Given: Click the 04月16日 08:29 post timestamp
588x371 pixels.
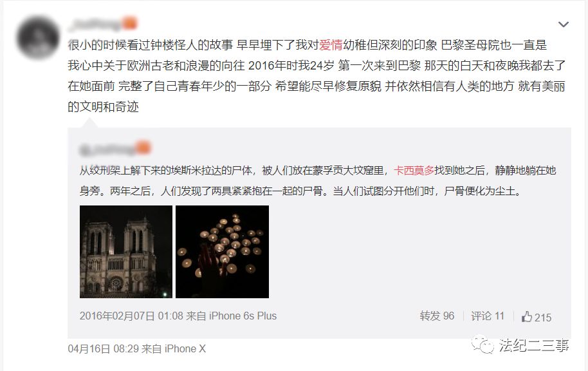Looking at the screenshot, I should 104,349.
